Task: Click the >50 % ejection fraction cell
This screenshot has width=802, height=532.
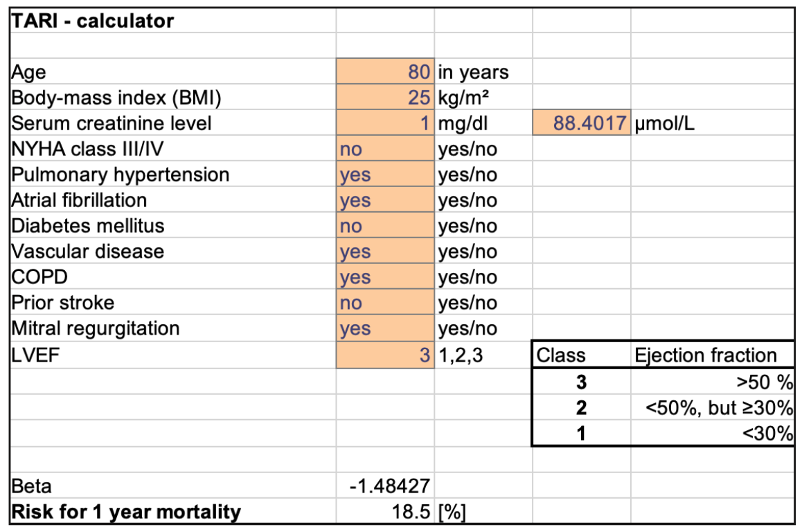Action: (711, 381)
